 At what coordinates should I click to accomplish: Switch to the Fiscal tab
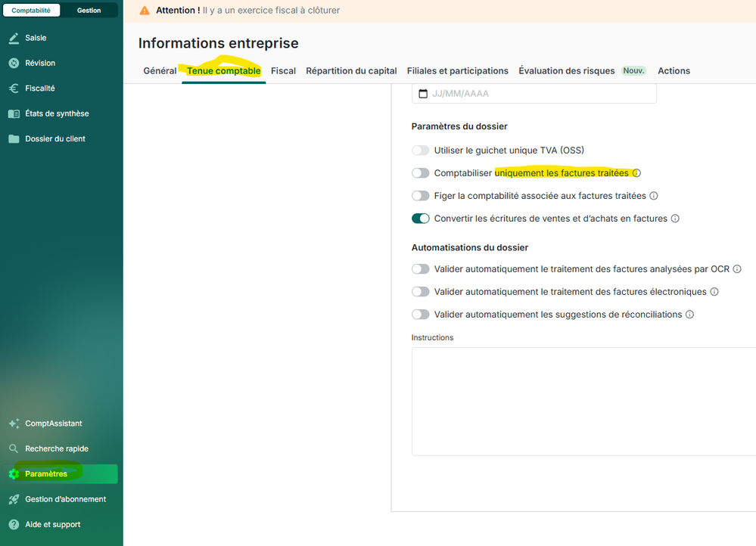(x=283, y=71)
